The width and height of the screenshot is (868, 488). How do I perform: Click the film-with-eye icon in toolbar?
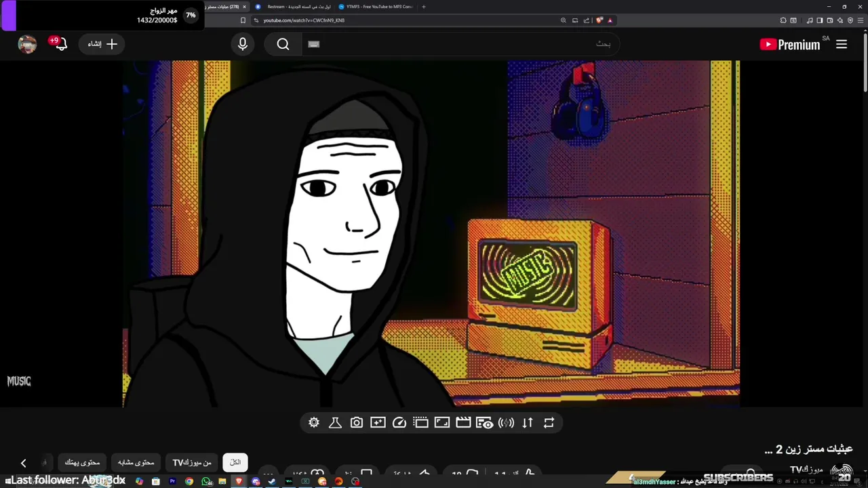coord(485,423)
